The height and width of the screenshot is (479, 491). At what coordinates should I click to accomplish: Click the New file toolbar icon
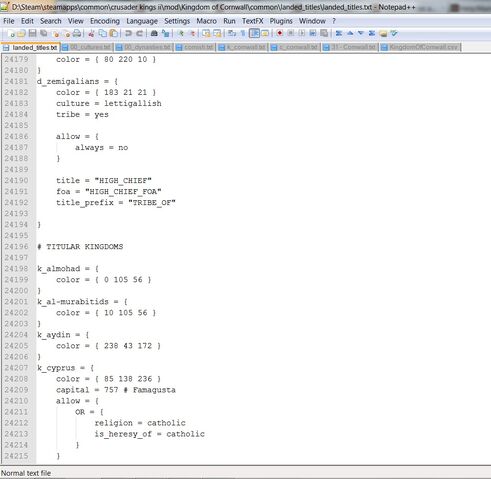point(11,33)
